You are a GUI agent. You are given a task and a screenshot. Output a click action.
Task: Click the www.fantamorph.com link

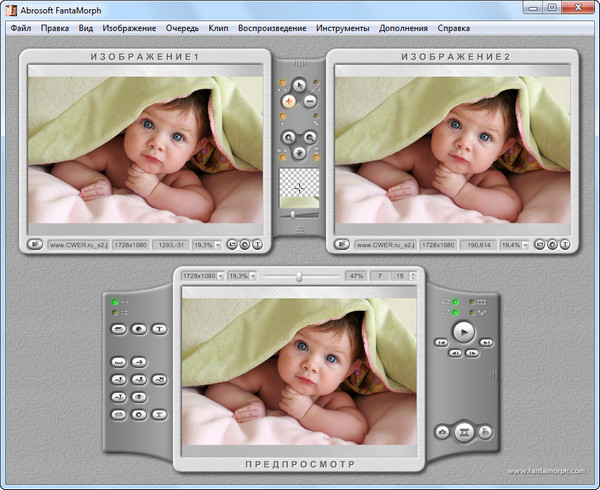pyautogui.click(x=547, y=471)
